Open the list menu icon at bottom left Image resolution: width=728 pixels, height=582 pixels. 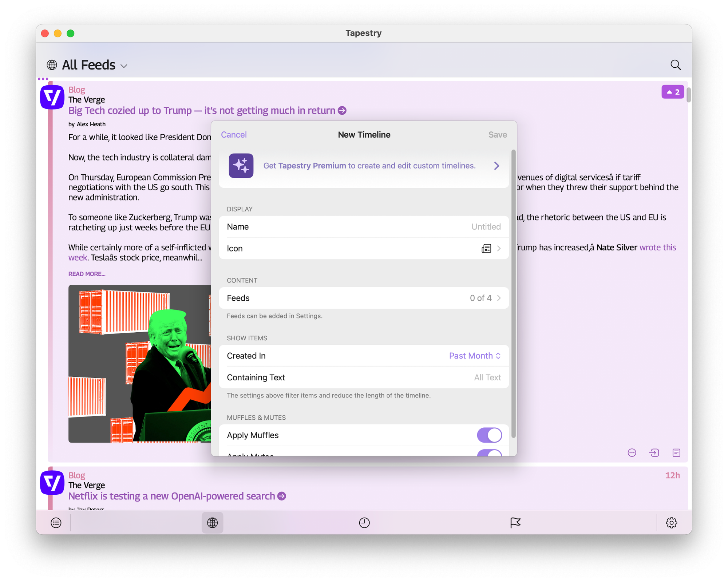point(56,523)
